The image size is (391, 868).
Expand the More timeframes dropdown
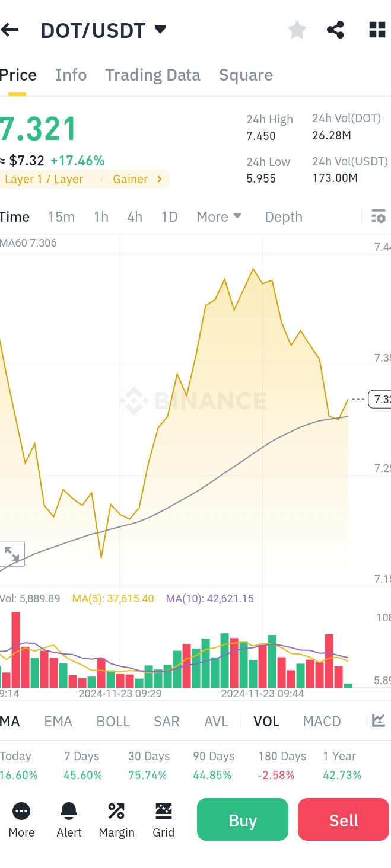(x=219, y=217)
